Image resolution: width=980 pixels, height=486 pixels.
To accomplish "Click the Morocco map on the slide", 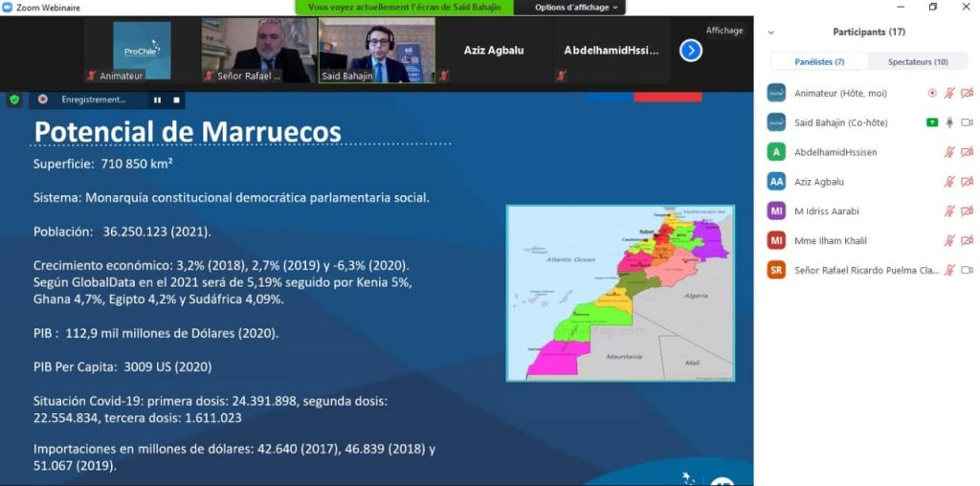I will point(620,293).
